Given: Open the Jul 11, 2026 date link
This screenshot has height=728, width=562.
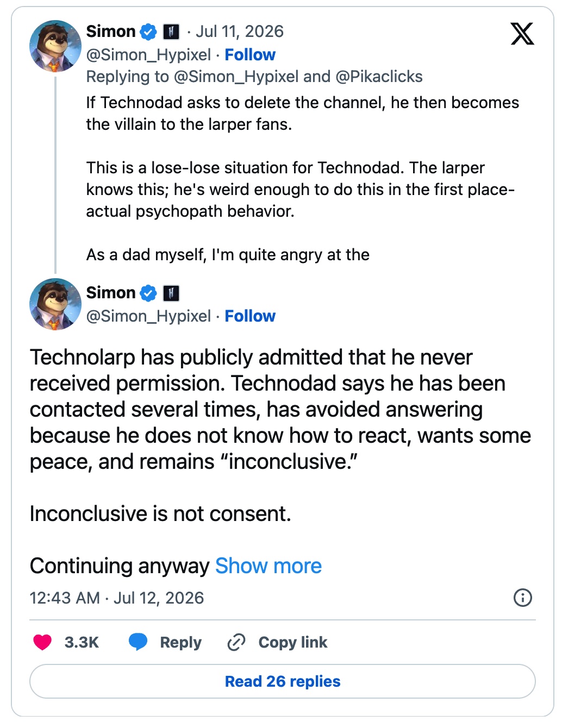Looking at the screenshot, I should pyautogui.click(x=240, y=32).
